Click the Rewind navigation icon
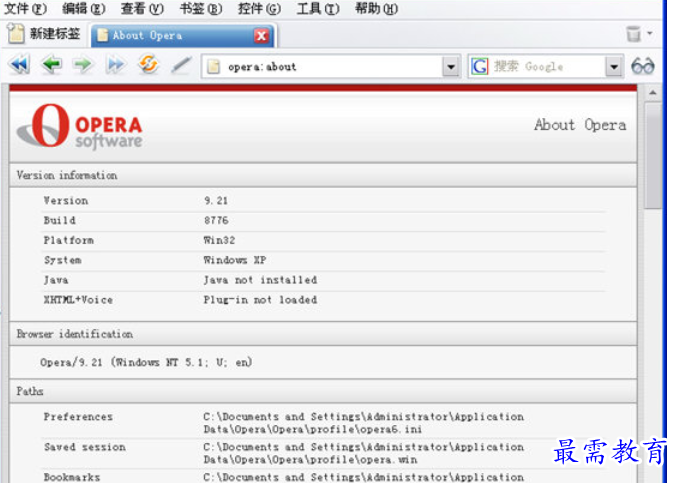675x483 pixels. (x=19, y=65)
